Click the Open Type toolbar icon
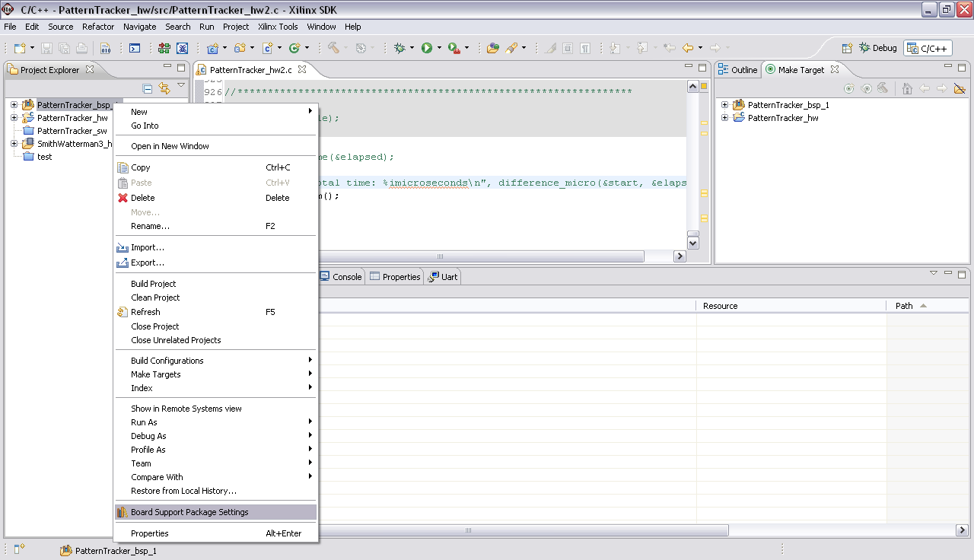Viewport: 974px width, 560px height. (x=493, y=48)
